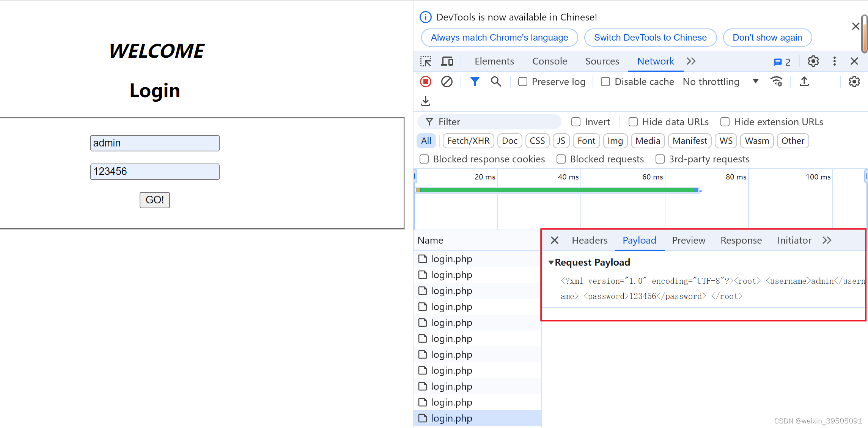
Task: Enable the Preserve log checkbox
Action: [523, 82]
